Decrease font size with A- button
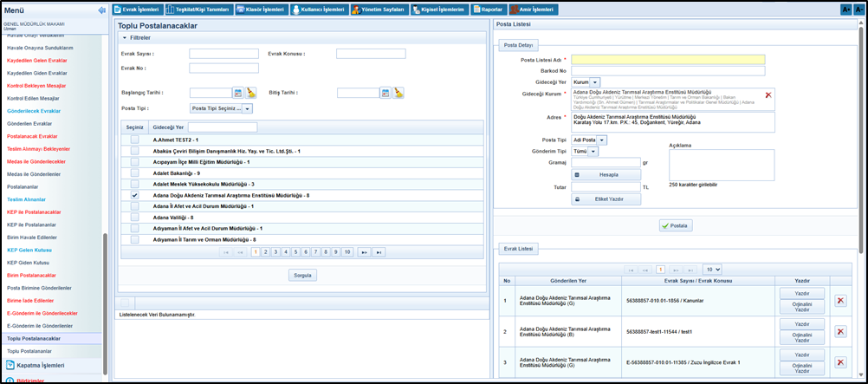Viewport: 868px width, 384px height. [x=858, y=10]
